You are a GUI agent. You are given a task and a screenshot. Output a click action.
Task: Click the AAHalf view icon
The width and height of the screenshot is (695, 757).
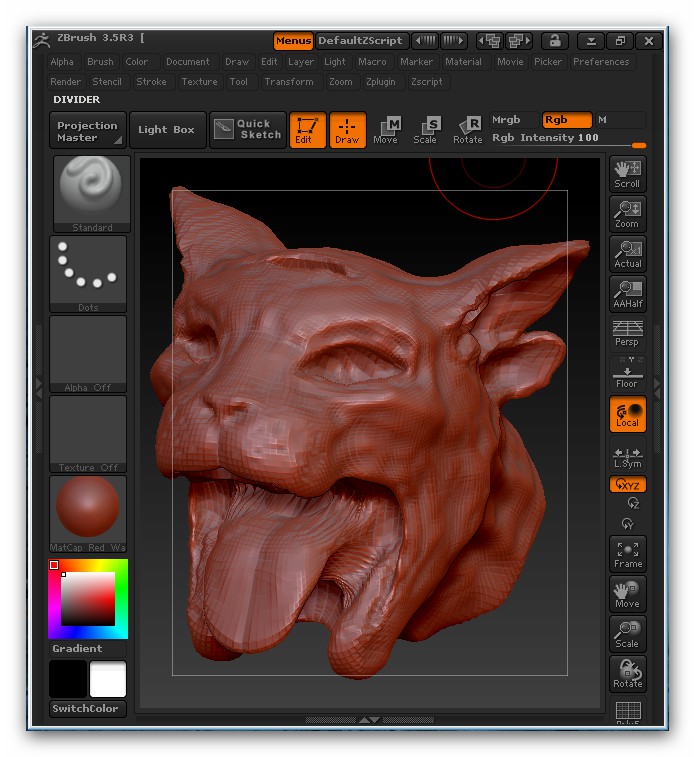[x=627, y=294]
